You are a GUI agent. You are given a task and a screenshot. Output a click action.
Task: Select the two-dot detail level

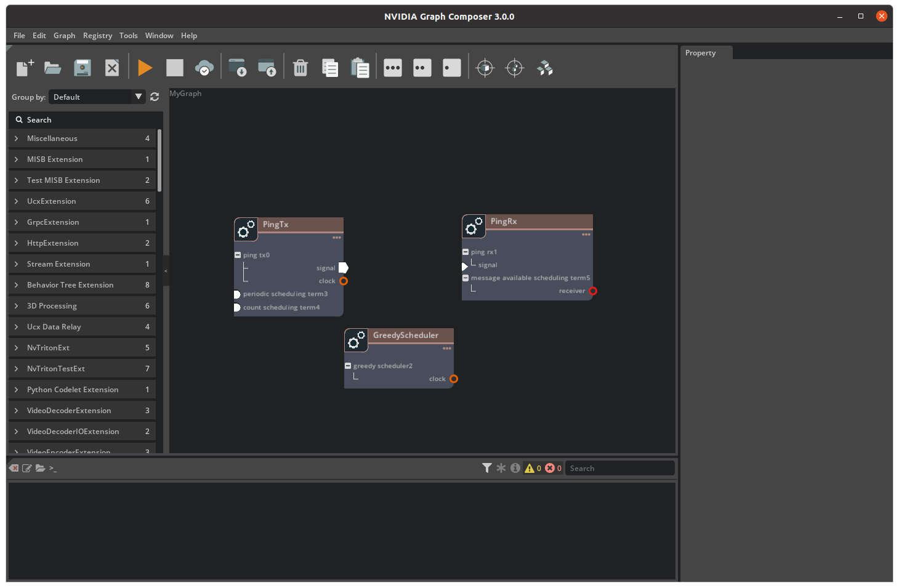point(422,68)
